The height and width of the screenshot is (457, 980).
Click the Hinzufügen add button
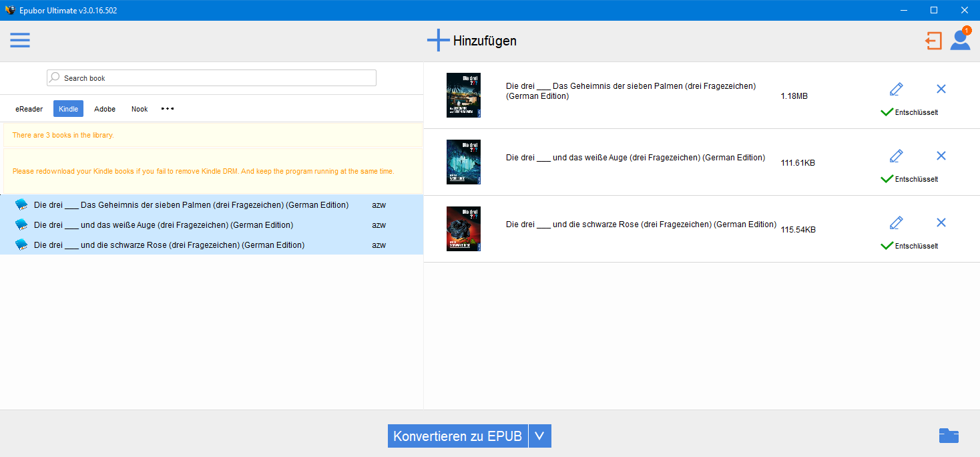[471, 41]
